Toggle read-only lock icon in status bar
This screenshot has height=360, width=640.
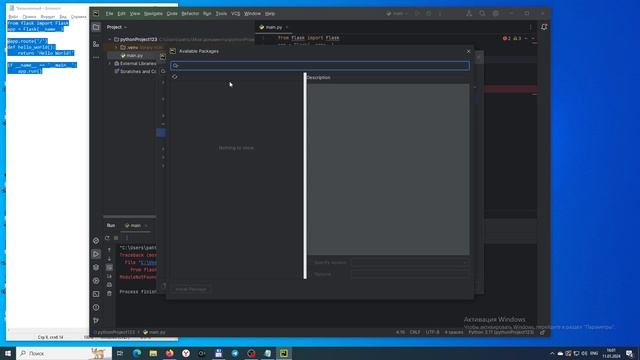542,332
